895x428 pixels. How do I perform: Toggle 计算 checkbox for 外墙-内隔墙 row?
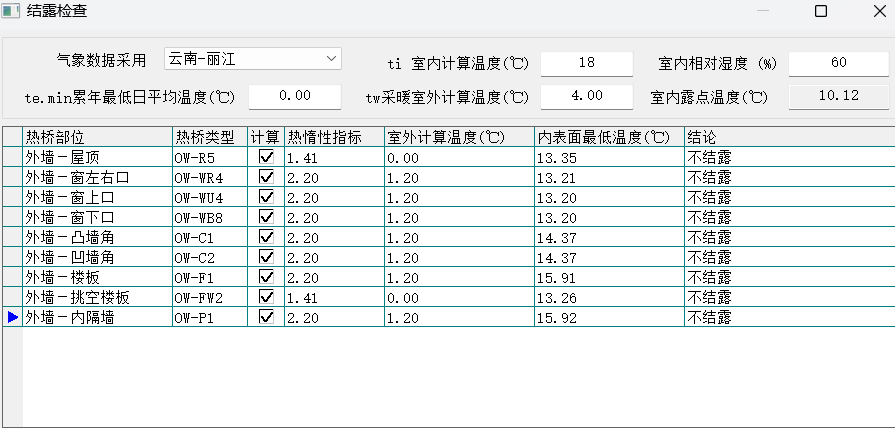(266, 317)
